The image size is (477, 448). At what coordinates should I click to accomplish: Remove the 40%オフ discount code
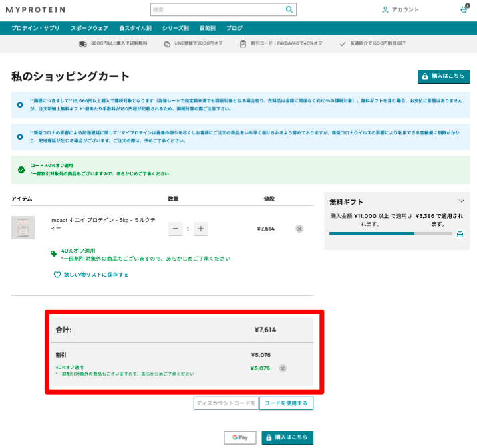[283, 368]
